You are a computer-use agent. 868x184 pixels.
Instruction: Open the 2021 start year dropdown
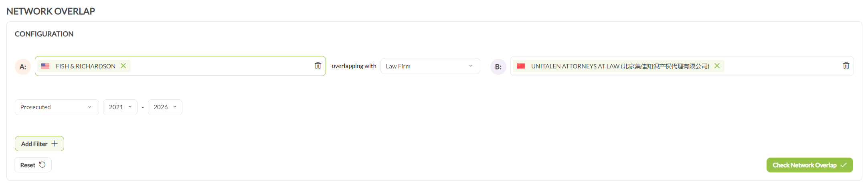point(120,107)
